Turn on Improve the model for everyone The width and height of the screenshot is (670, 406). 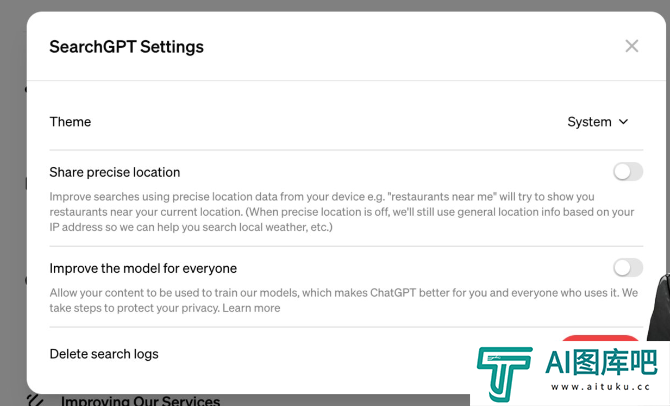click(628, 267)
